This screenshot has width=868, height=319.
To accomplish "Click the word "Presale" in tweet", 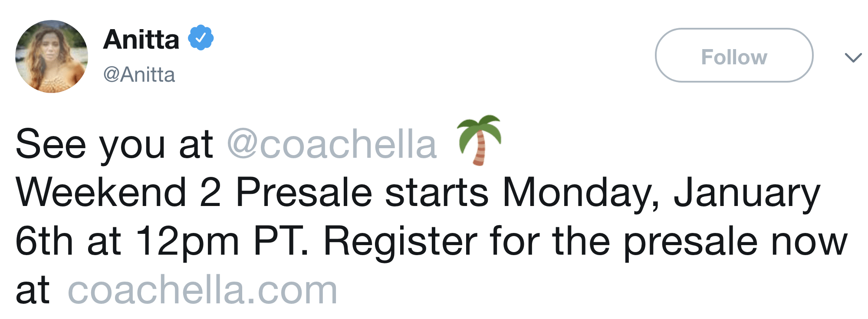I will (x=304, y=193).
